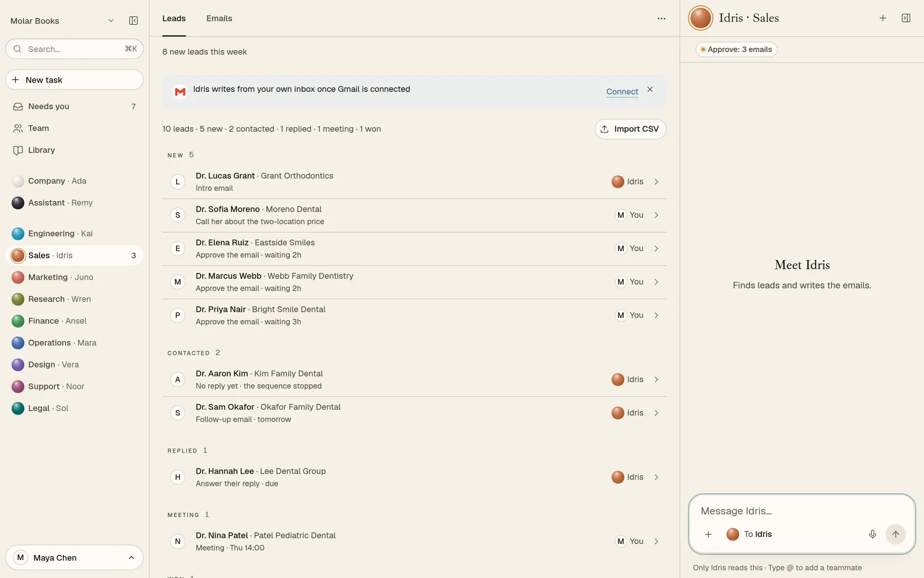Click the Message Idris text field

pos(802,511)
